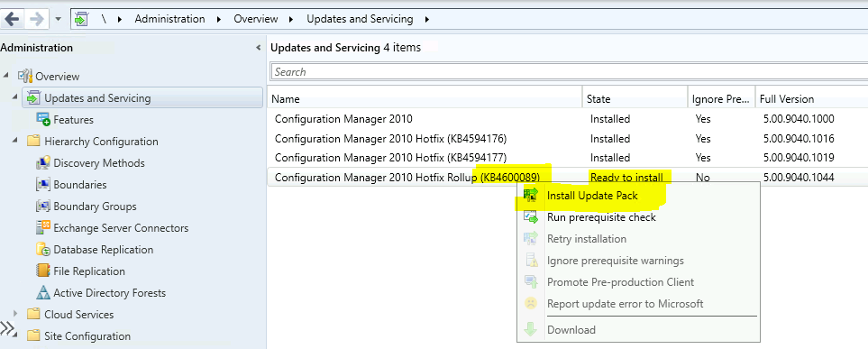The image size is (868, 349).
Task: Click the Run prerequisite check icon
Action: (x=531, y=217)
